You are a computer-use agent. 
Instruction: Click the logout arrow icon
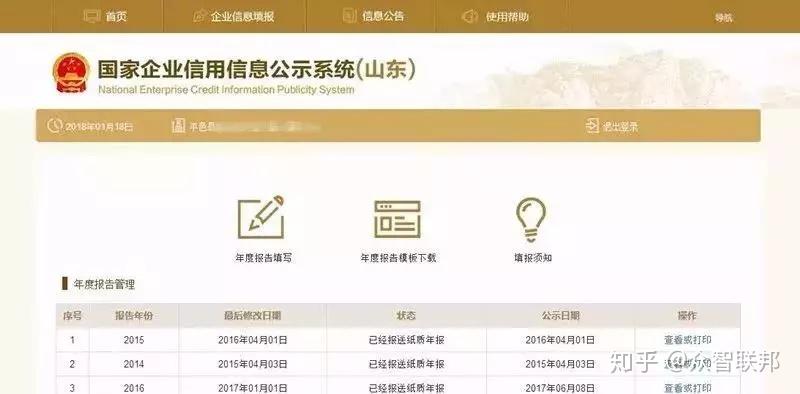coord(592,126)
